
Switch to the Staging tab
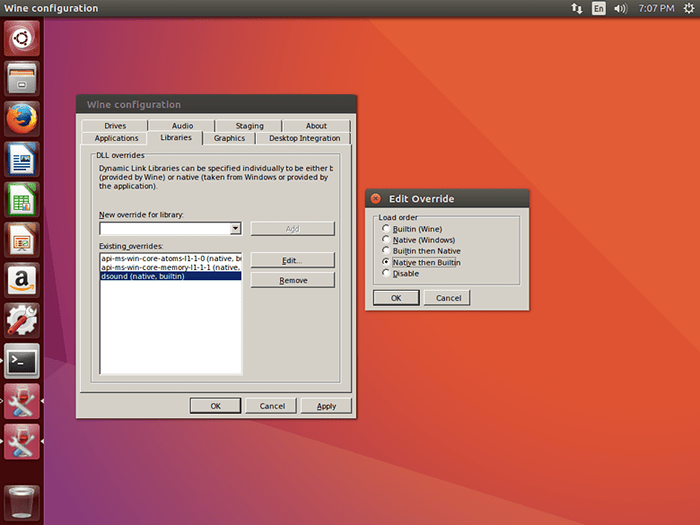coord(249,126)
